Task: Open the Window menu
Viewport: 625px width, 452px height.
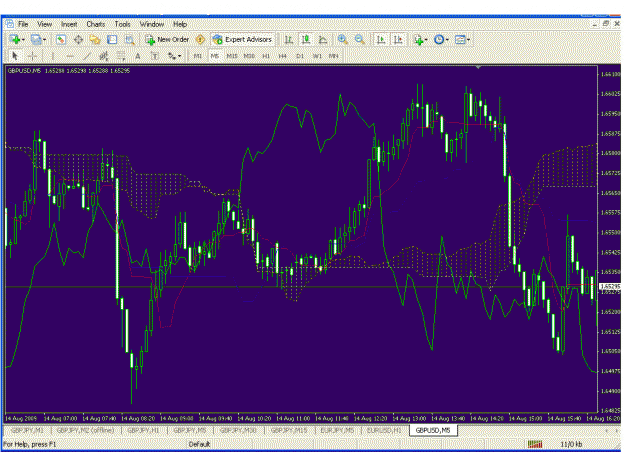Action: (x=152, y=24)
